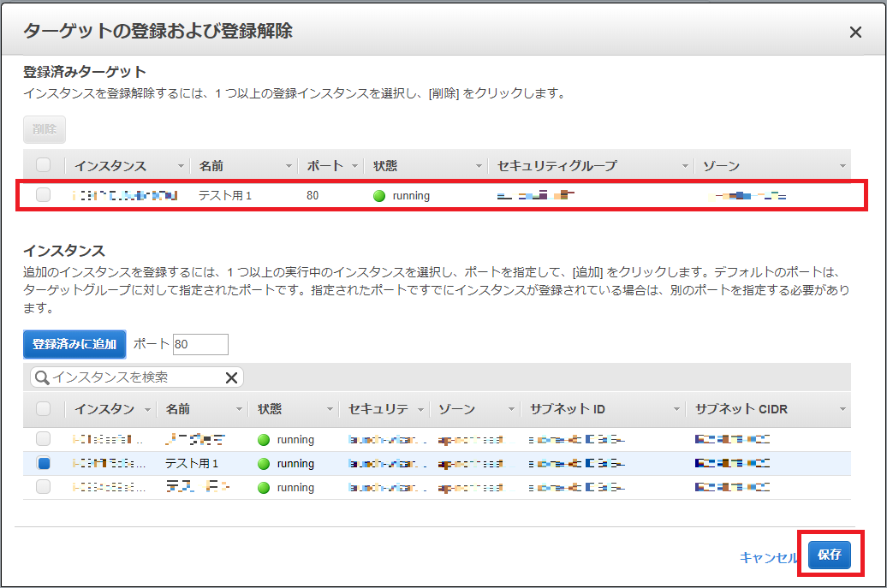This screenshot has height=588, width=887.
Task: Clear the instance search field
Action: coord(231,377)
